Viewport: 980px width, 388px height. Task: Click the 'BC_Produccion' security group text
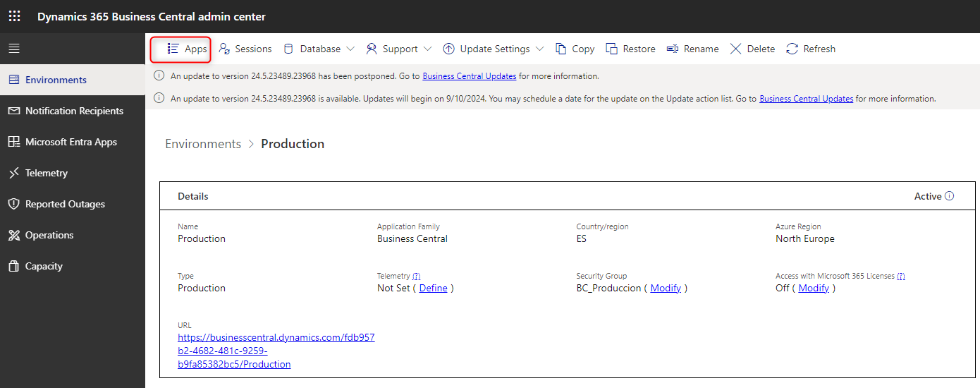pos(609,288)
